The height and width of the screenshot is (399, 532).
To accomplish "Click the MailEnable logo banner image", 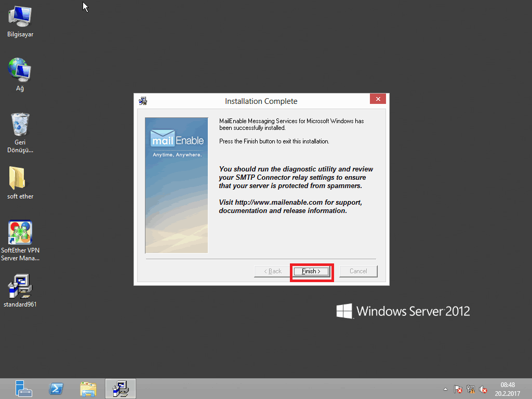I will 177,185.
